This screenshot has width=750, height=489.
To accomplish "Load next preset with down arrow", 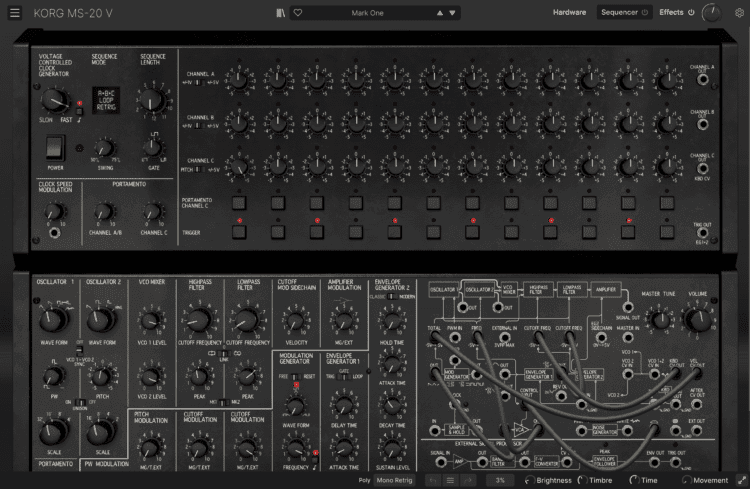I will (452, 13).
